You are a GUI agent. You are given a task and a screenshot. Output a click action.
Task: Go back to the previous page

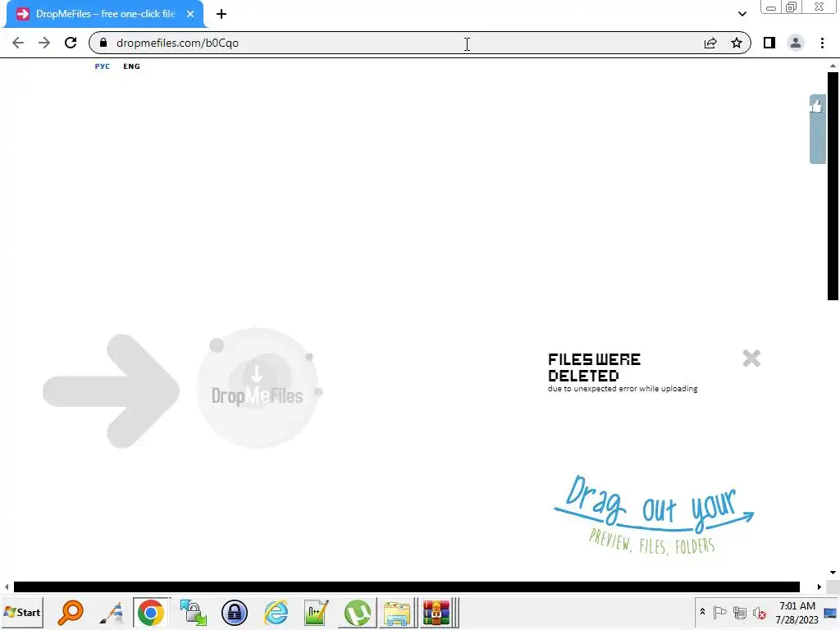pos(18,43)
